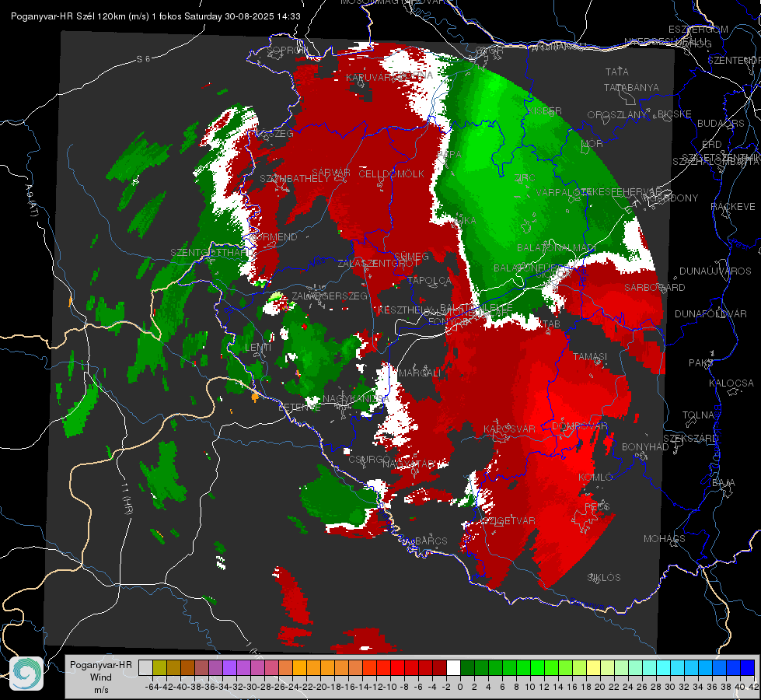Click the 'NAGYKANIZSA' city label

coord(356,399)
